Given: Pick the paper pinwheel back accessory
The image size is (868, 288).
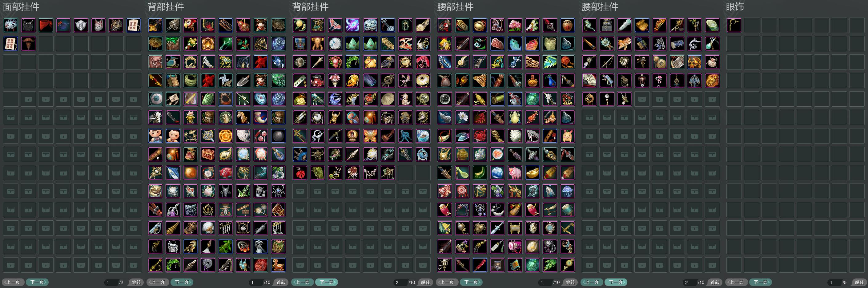Looking at the screenshot, I should click(x=225, y=81).
